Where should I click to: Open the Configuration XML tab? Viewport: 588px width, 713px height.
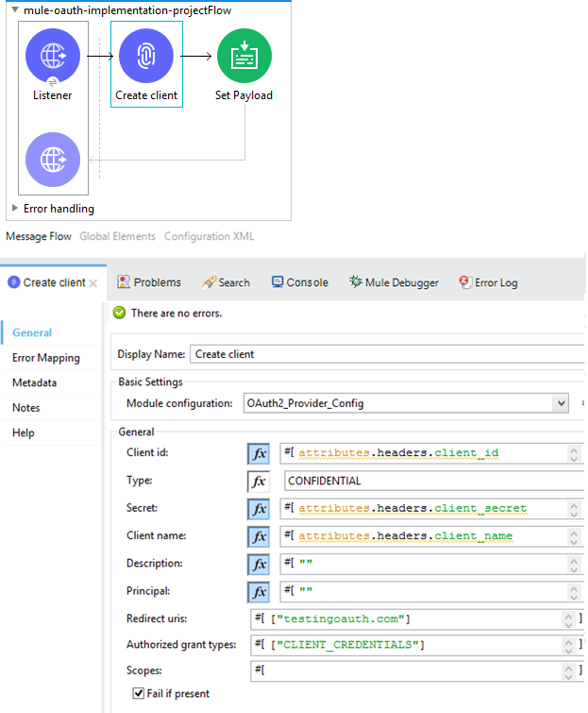coord(209,236)
